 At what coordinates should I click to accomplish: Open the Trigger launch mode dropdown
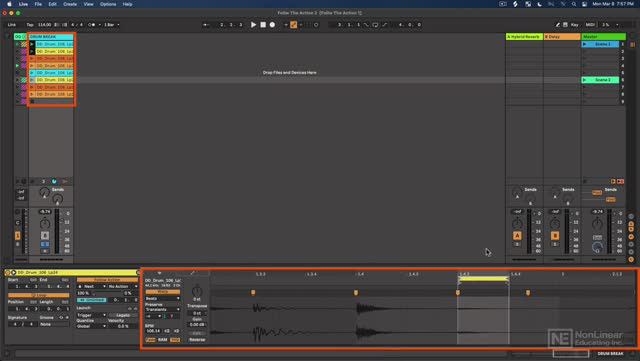point(92,315)
